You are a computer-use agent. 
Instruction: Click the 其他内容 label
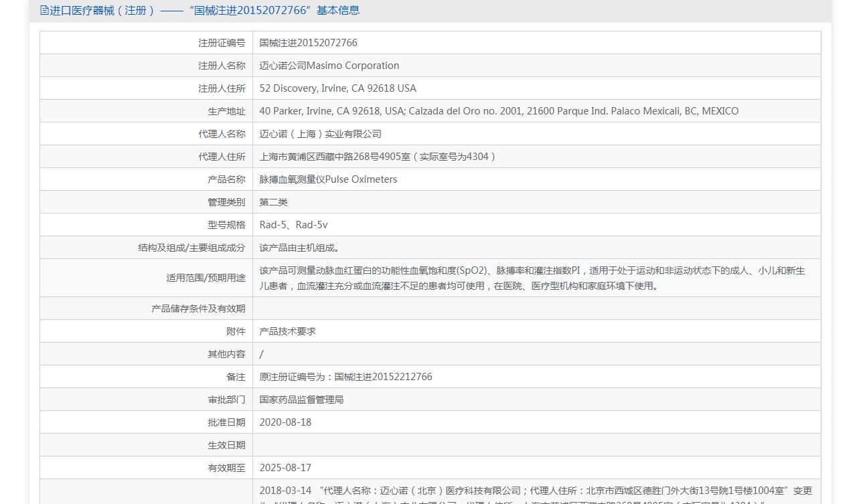coord(226,354)
